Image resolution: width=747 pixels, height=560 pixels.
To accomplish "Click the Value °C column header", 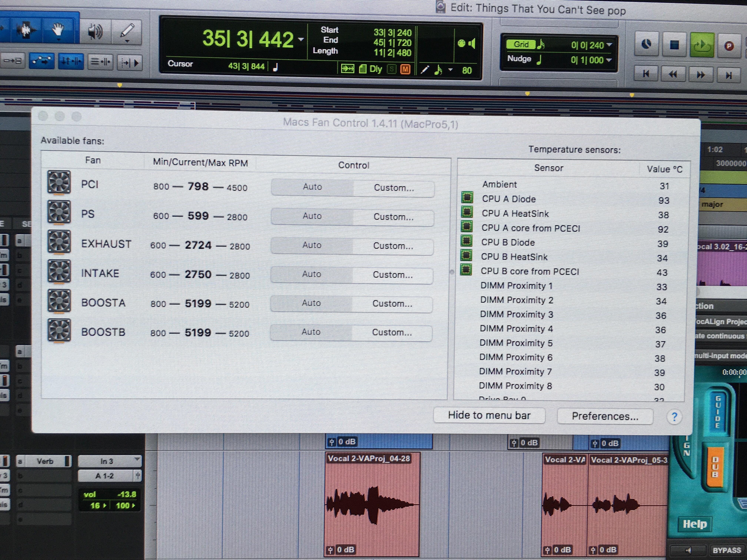I will 664,169.
